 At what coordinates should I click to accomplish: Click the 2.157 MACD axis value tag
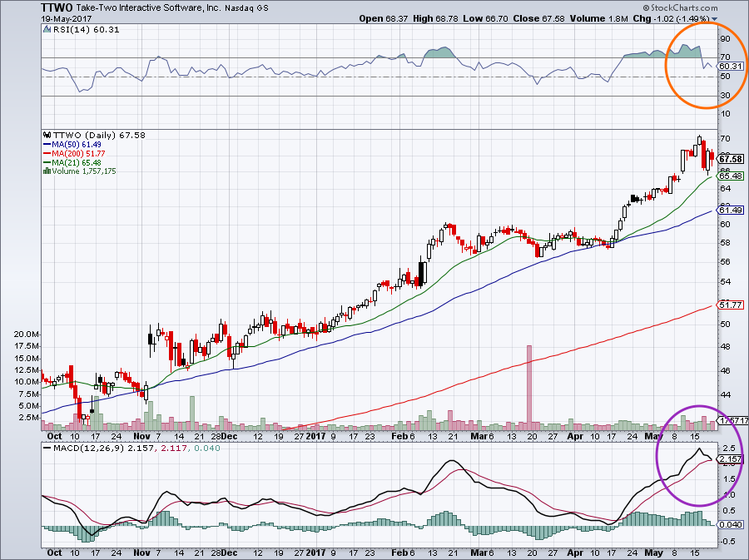(732, 459)
